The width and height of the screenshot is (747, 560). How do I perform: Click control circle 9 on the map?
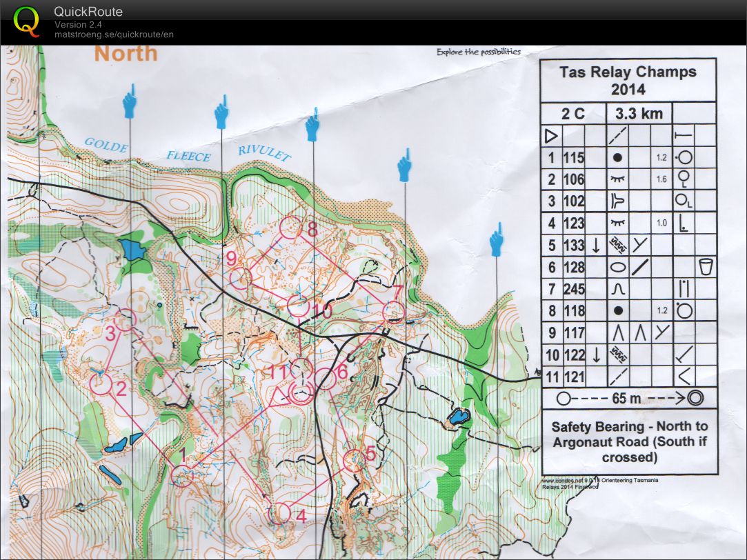pos(240,279)
